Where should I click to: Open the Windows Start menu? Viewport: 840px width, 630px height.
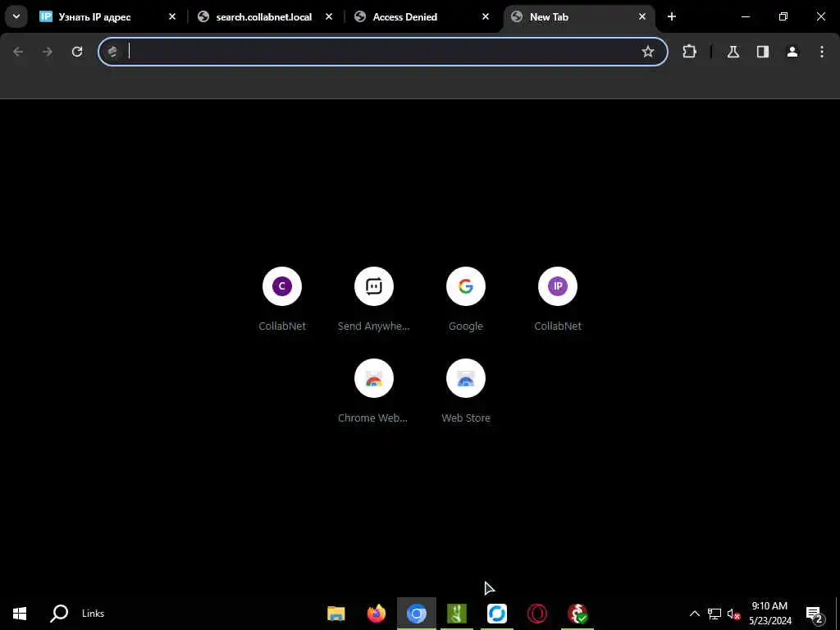click(x=20, y=614)
